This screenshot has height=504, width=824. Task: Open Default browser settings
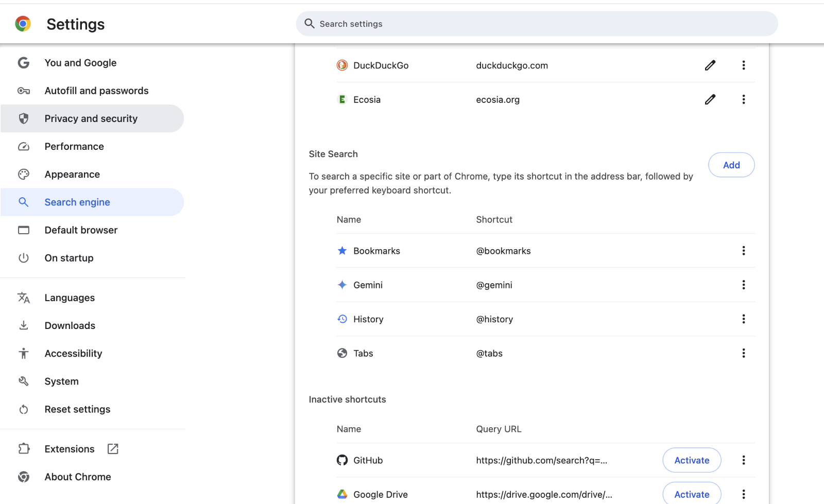click(92, 230)
